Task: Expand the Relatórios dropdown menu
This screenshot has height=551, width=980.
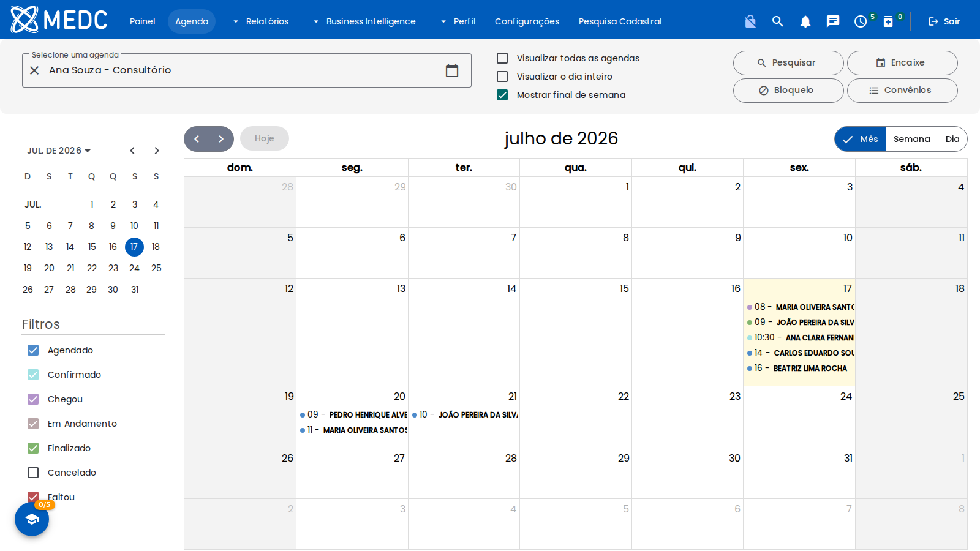Action: [x=261, y=21]
